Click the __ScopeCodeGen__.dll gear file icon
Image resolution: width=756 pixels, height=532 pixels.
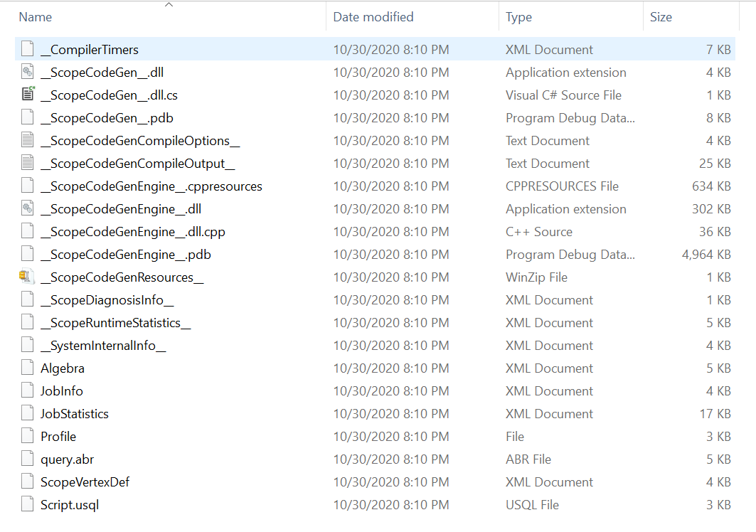pos(28,73)
